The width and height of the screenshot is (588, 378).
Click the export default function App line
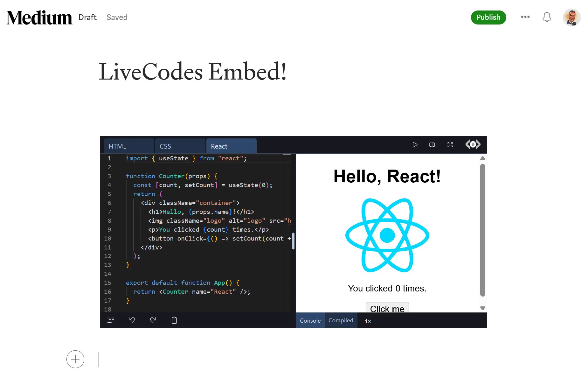coord(183,283)
